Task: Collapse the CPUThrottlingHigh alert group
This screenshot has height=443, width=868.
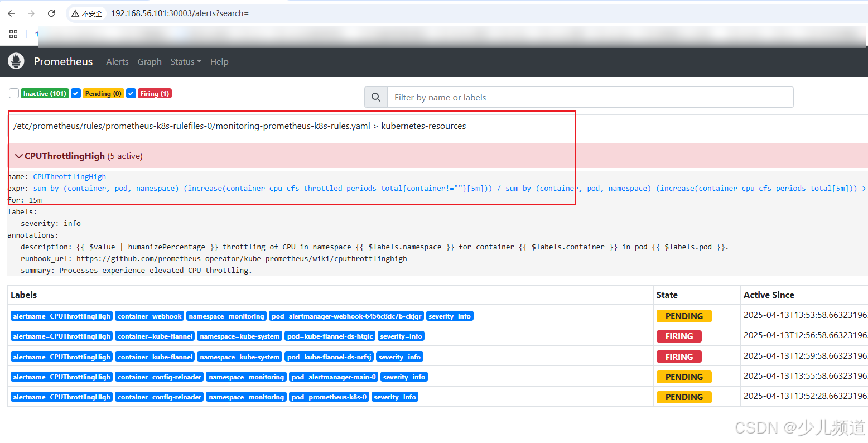Action: pyautogui.click(x=19, y=156)
